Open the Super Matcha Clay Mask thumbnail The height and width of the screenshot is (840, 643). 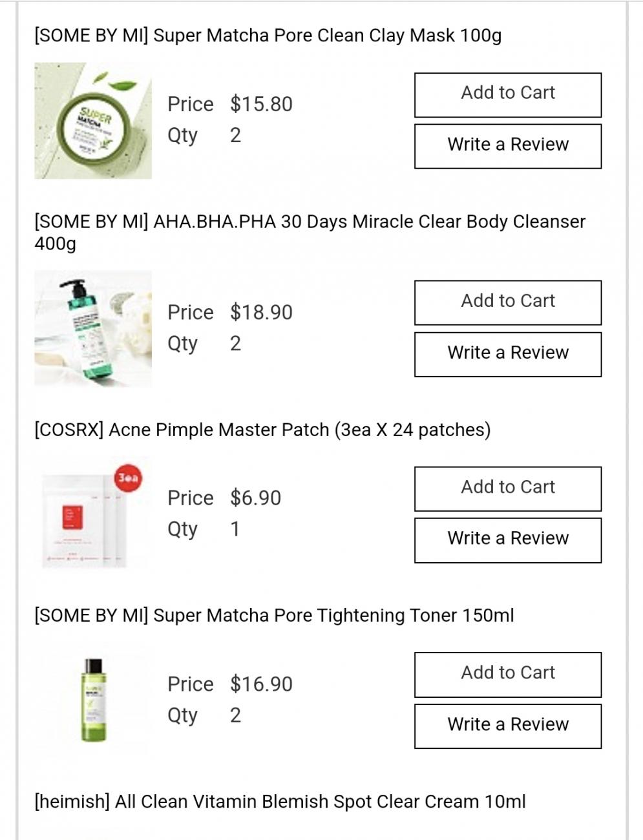[93, 121]
